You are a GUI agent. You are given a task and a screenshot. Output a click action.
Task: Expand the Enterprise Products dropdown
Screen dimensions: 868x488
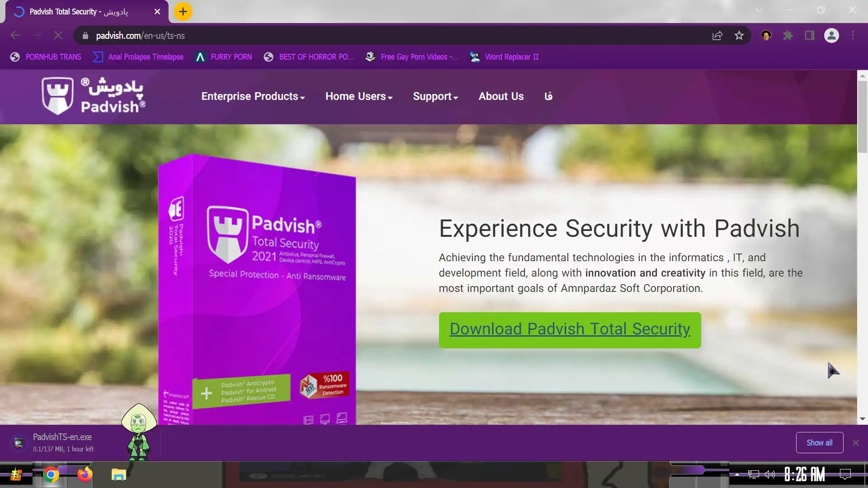pyautogui.click(x=253, y=96)
